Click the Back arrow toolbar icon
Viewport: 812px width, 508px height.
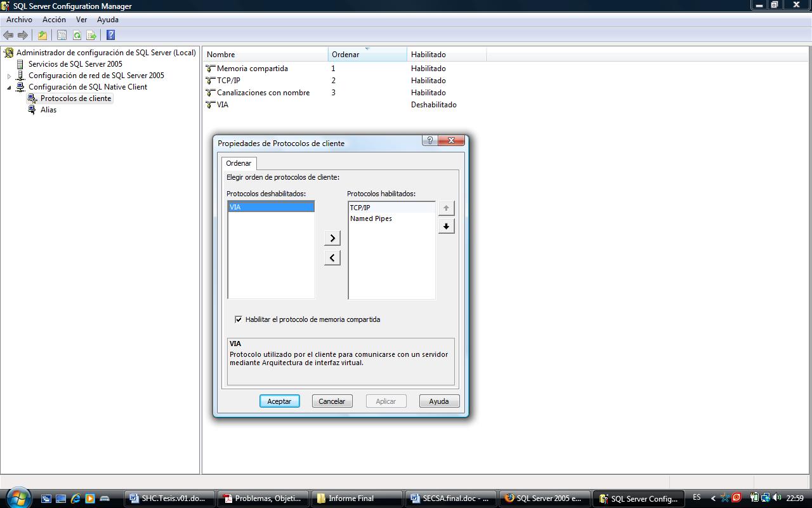8,36
